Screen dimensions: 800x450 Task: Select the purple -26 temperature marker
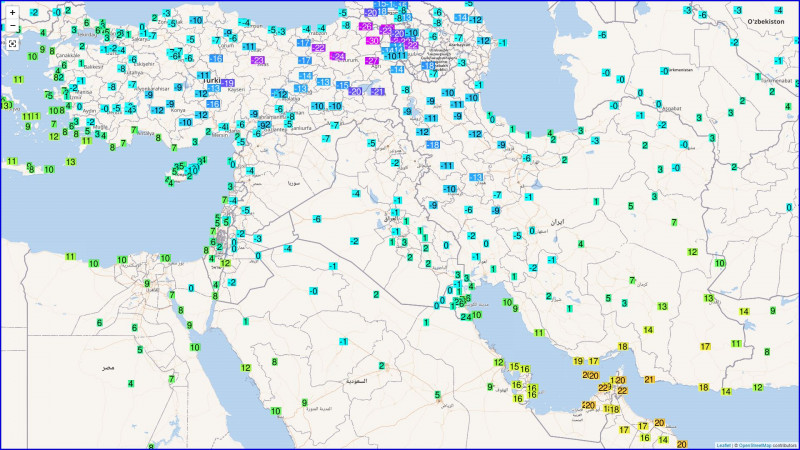[365, 27]
